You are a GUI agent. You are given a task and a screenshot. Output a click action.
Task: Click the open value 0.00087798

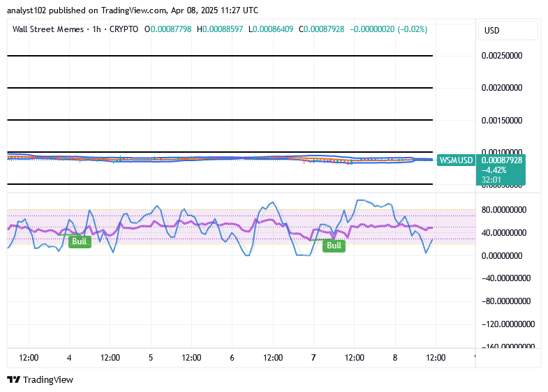point(171,29)
